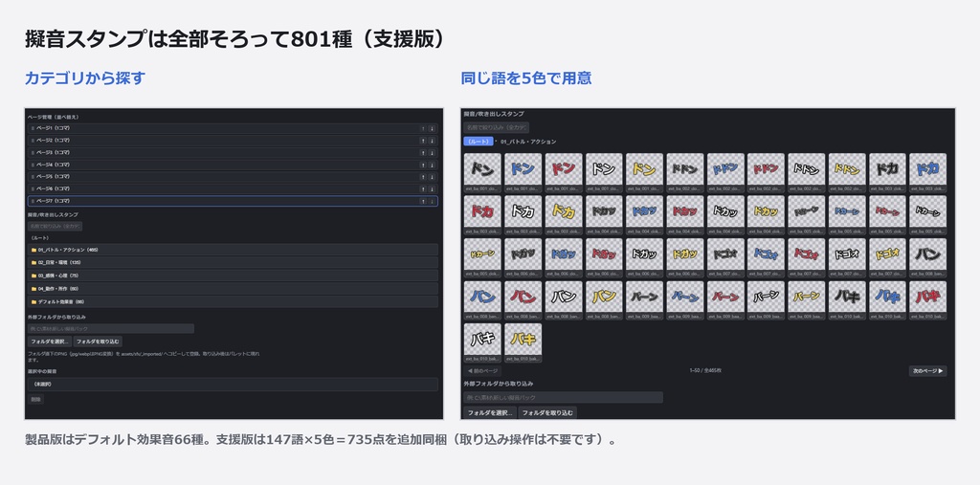This screenshot has width=980, height=485.
Task: Move ページ7 up with its up arrow
Action: pos(423,201)
